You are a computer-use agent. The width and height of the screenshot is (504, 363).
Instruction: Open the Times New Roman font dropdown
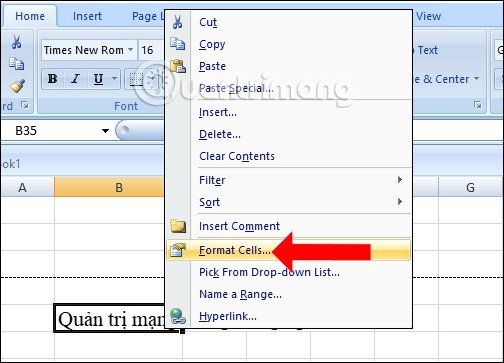(131, 50)
